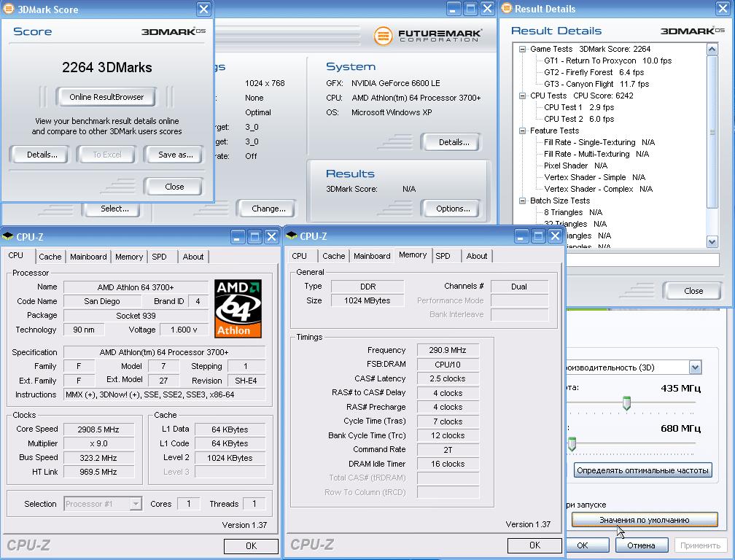Click the Online ResultBrowser button
Image resolution: width=735 pixels, height=560 pixels.
pos(106,97)
